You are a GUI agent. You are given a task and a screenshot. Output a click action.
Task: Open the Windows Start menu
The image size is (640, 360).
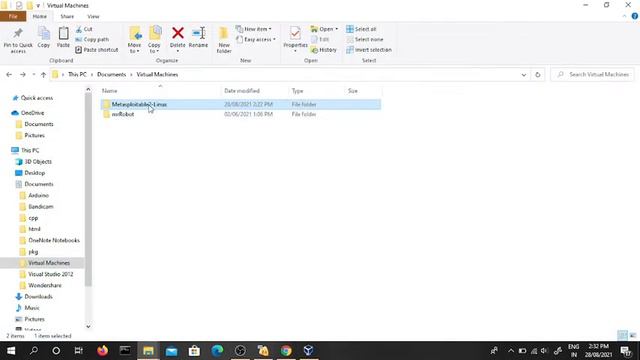coord(11,351)
